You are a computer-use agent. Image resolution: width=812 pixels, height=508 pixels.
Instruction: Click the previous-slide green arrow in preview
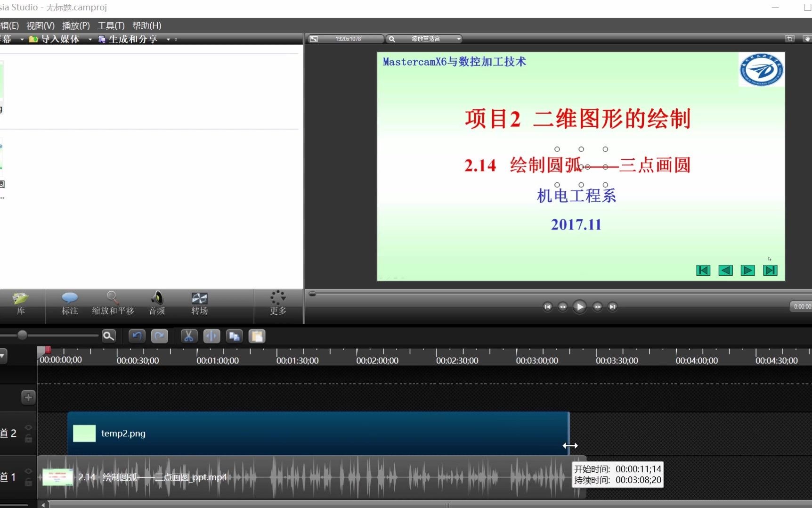point(725,270)
